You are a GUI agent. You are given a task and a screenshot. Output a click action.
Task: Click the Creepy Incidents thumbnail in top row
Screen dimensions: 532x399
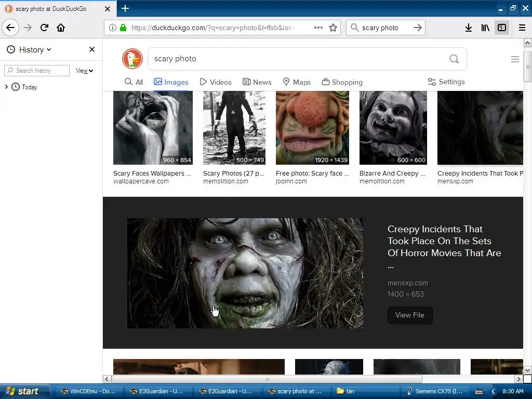click(480, 128)
